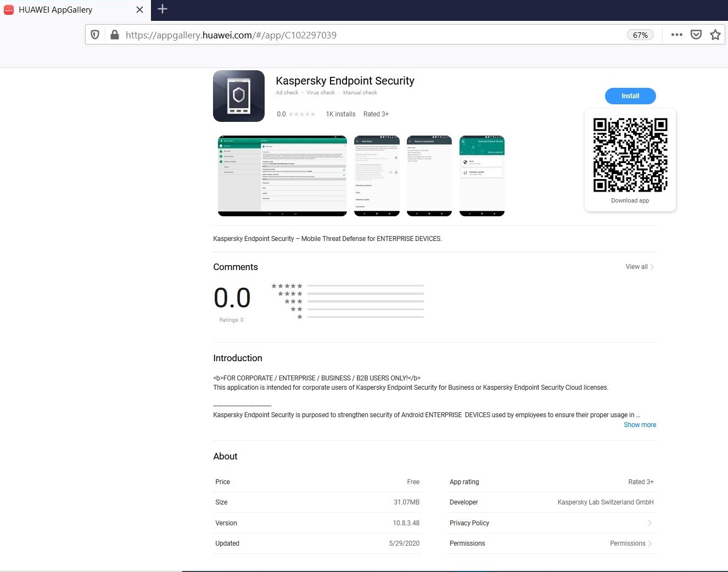This screenshot has width=728, height=572.
Task: Click the Privacy Policy row label
Action: (x=469, y=523)
